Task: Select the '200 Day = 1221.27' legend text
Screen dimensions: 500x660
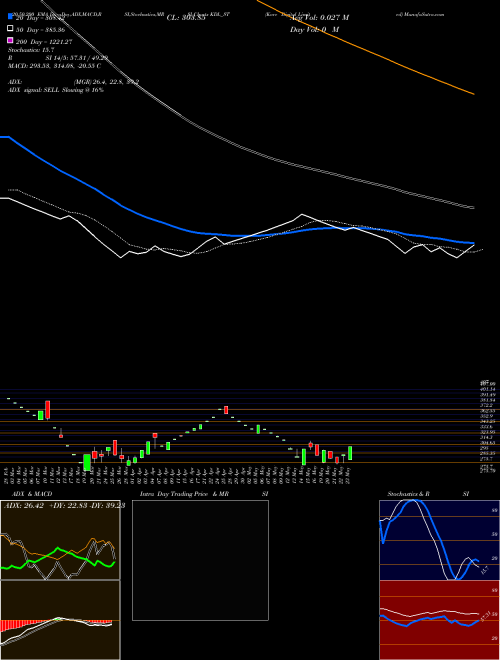Action: click(45, 42)
